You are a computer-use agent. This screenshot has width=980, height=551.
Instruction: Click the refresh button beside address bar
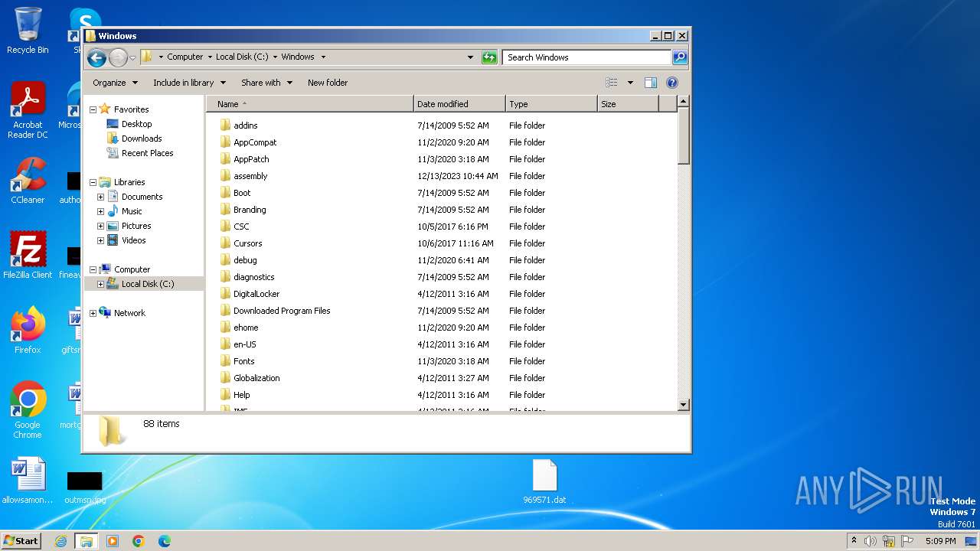[x=489, y=57]
